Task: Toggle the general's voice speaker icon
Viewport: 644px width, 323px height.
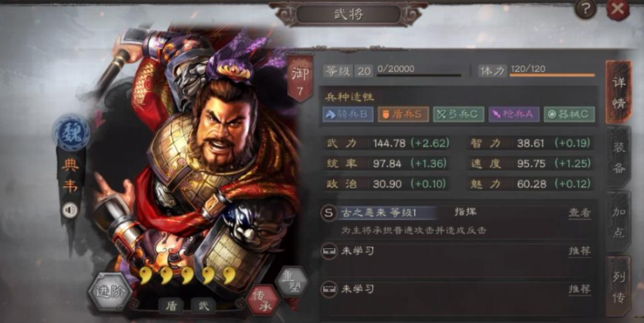Action: pos(71,211)
